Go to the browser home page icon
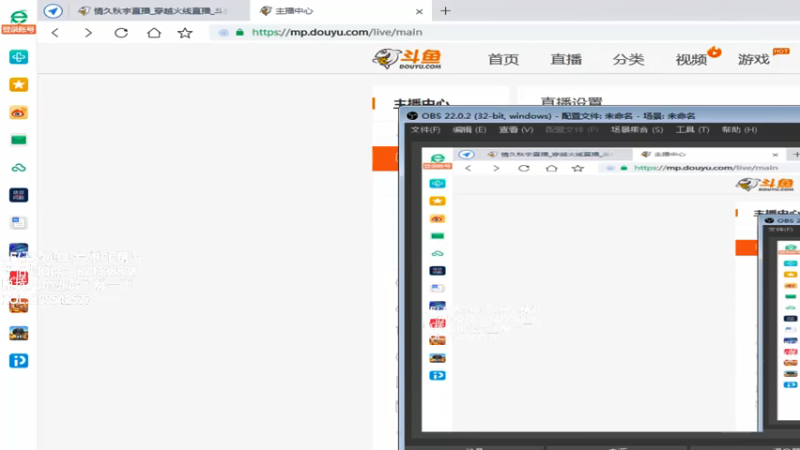Viewport: 800px width, 450px height. point(154,33)
